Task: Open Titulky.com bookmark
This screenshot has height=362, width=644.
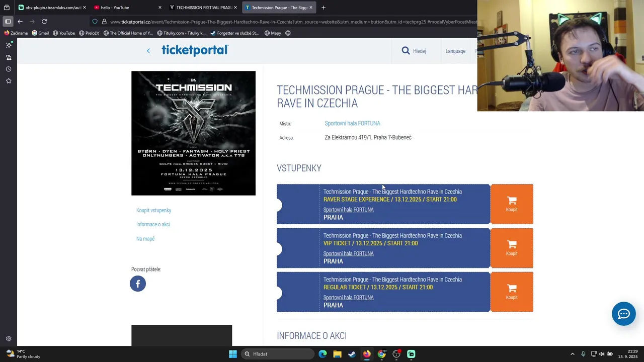Action: 182,33
